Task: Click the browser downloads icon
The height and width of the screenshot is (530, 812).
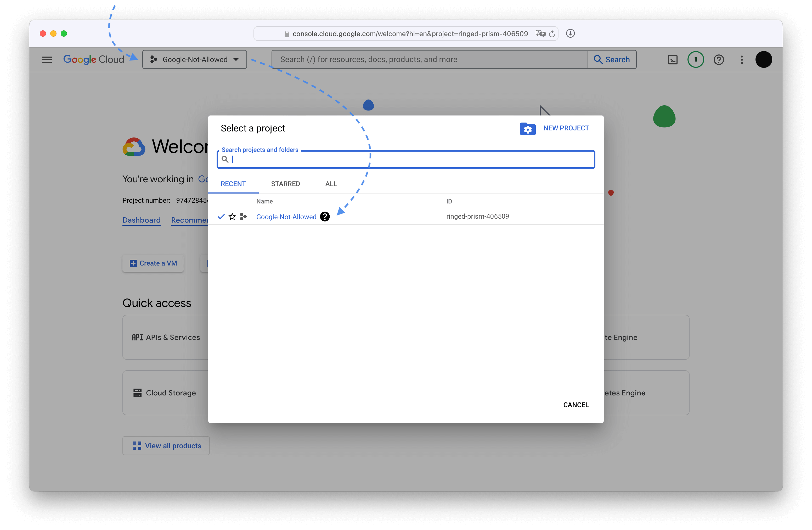Action: [x=570, y=34]
